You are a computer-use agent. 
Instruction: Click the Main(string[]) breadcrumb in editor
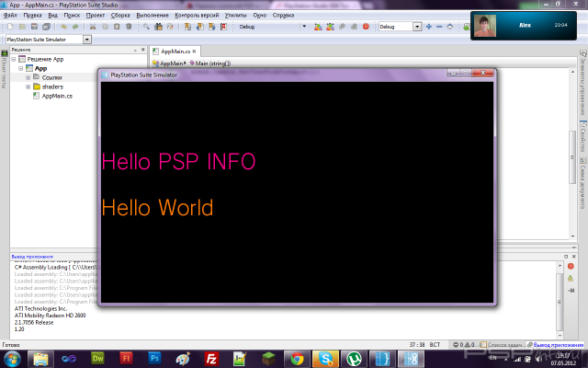pyautogui.click(x=212, y=63)
